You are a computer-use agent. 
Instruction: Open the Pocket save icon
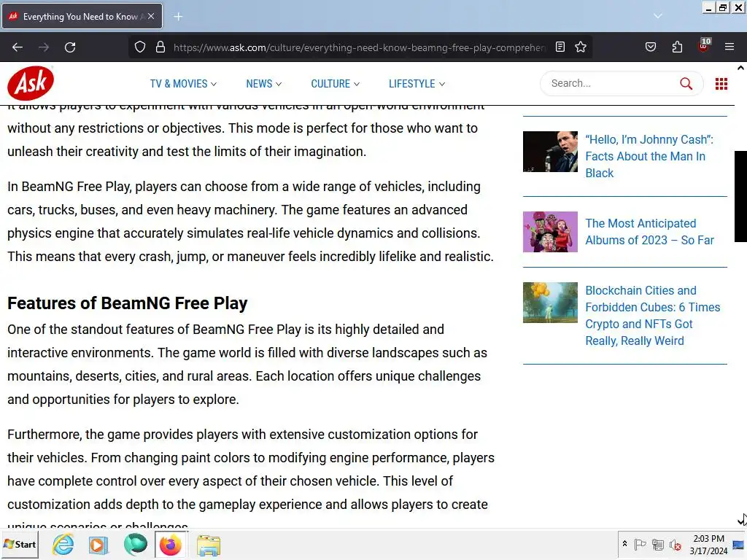(650, 47)
